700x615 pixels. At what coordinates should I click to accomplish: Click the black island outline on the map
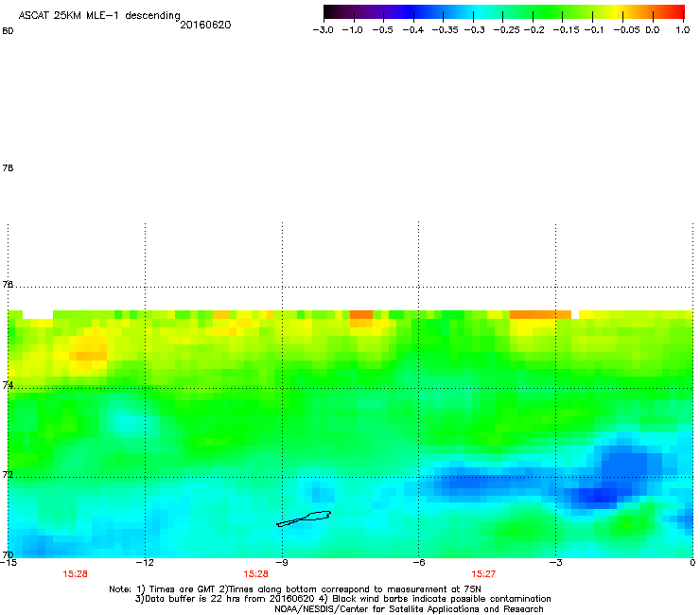point(304,518)
